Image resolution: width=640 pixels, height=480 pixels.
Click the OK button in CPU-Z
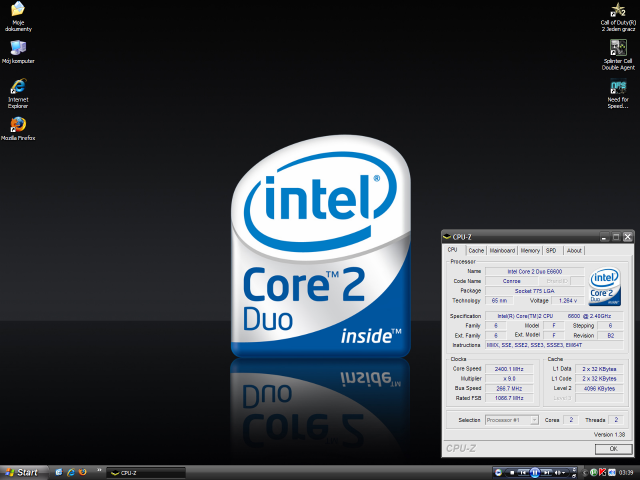[x=613, y=449]
